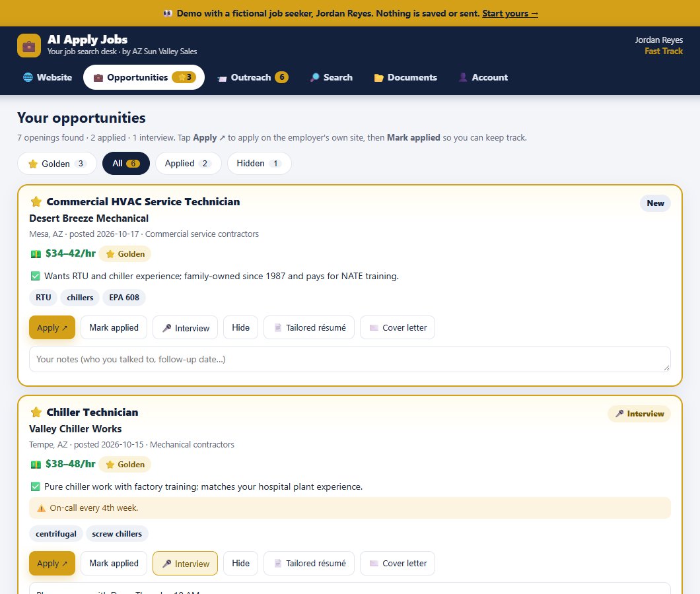Click the green checkmark beside pure chiller note

[x=35, y=486]
